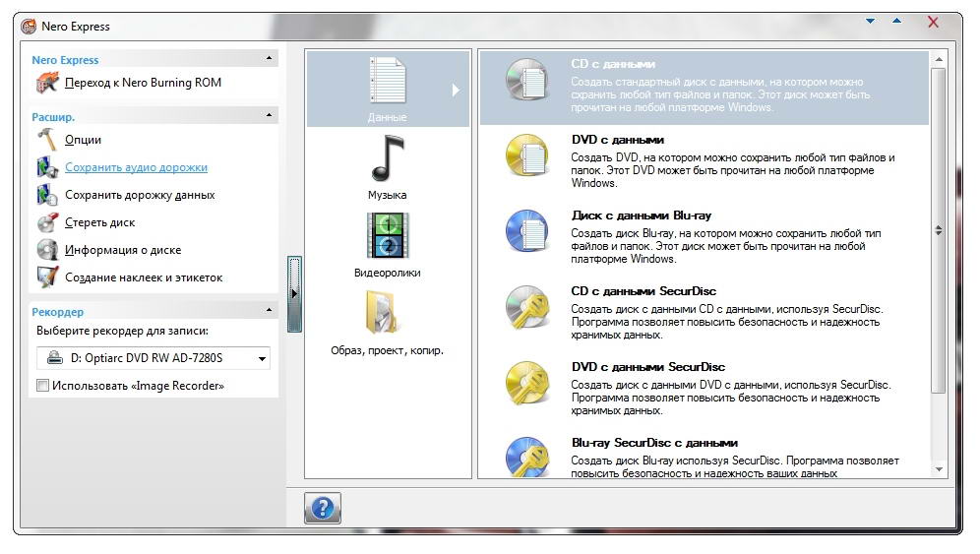Screen dimensions: 980x554
Task: Click the Рекордер section header text
Action: (57, 311)
